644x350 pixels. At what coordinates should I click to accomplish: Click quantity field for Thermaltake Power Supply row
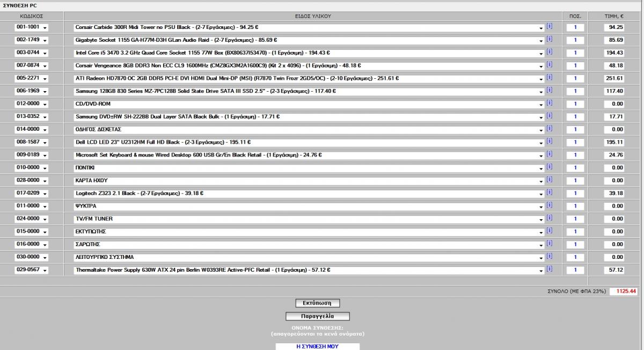point(575,270)
